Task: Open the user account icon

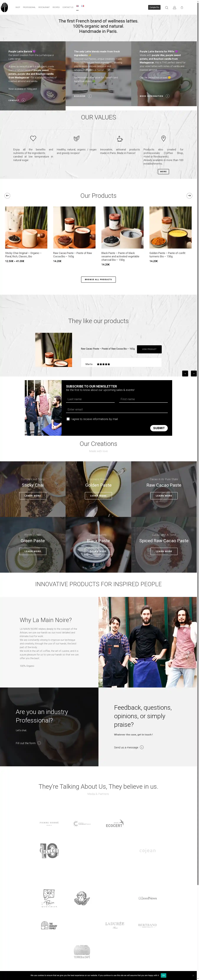Action: click(x=174, y=8)
